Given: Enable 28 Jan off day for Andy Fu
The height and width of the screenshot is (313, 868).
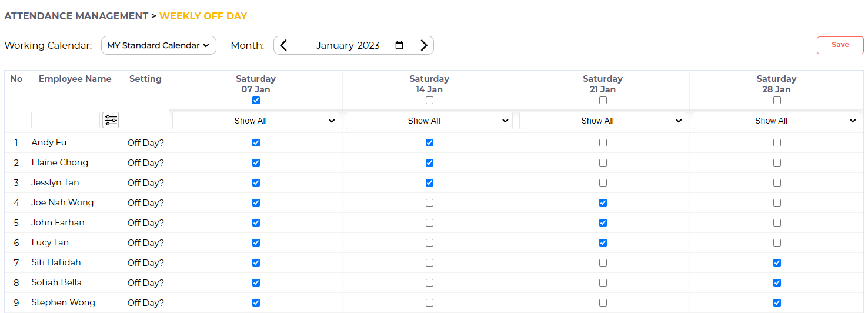Looking at the screenshot, I should pyautogui.click(x=777, y=142).
